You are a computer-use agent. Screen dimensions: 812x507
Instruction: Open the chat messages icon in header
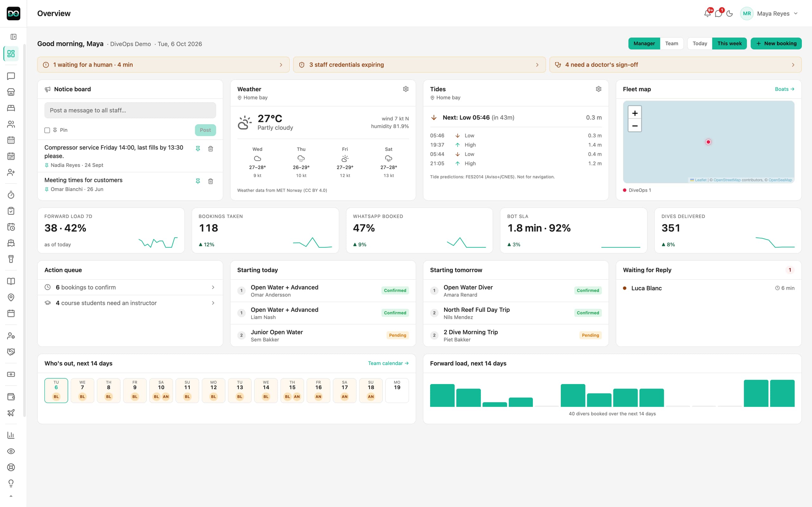coord(718,13)
